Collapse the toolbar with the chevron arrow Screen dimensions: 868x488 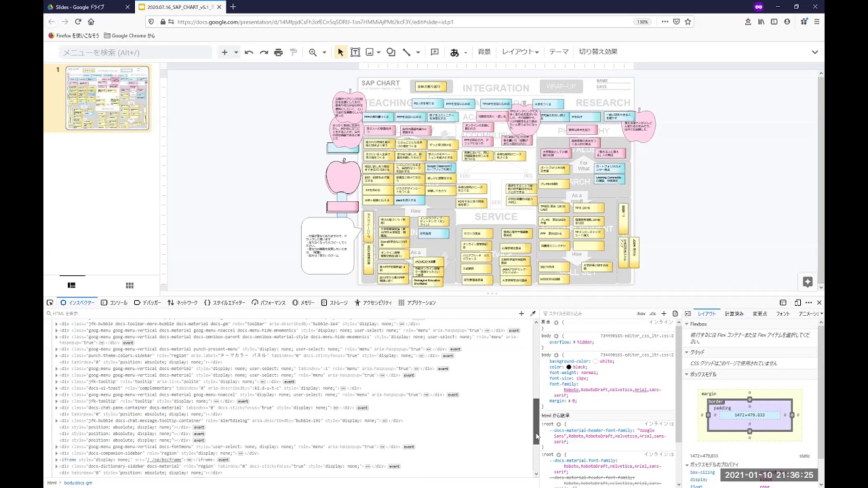pyautogui.click(x=814, y=52)
